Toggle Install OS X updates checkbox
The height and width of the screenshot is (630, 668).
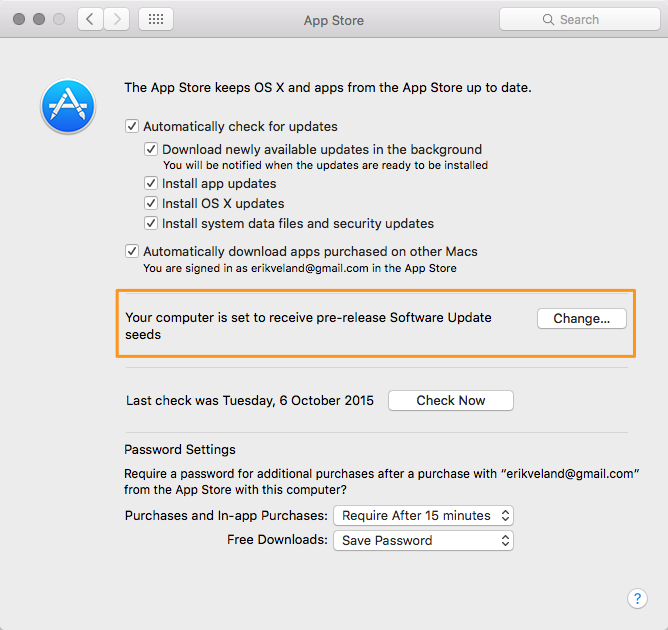click(151, 204)
